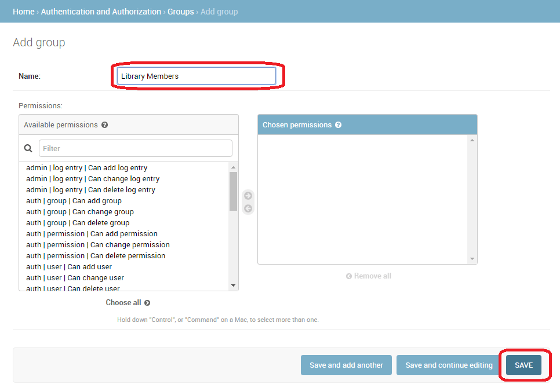Open the Home breadcrumb link
560x392 pixels.
click(x=23, y=12)
